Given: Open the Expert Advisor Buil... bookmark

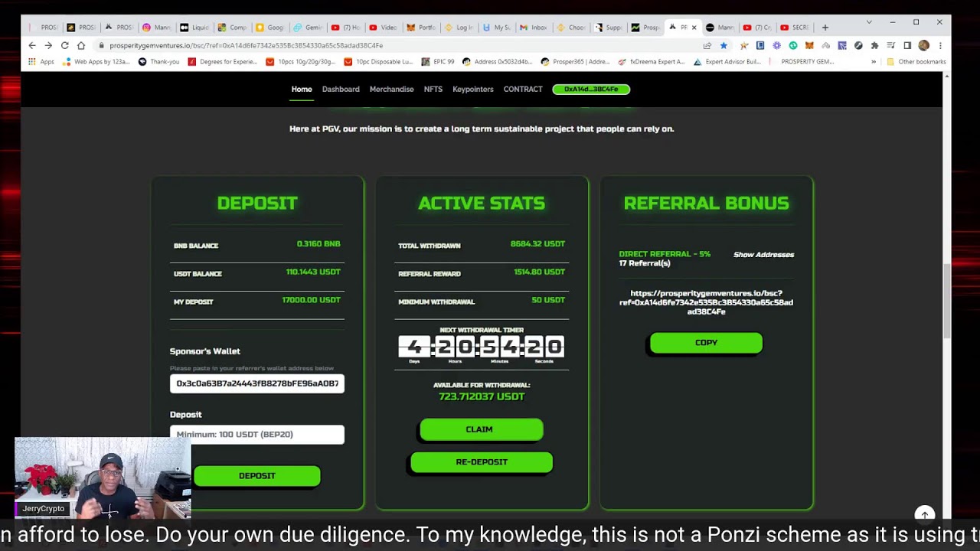Looking at the screenshot, I should pyautogui.click(x=727, y=61).
